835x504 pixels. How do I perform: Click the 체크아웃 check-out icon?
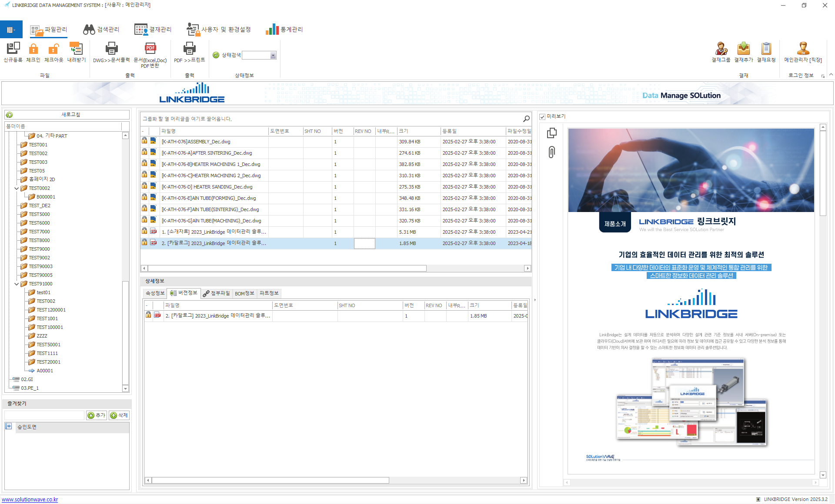click(x=53, y=49)
